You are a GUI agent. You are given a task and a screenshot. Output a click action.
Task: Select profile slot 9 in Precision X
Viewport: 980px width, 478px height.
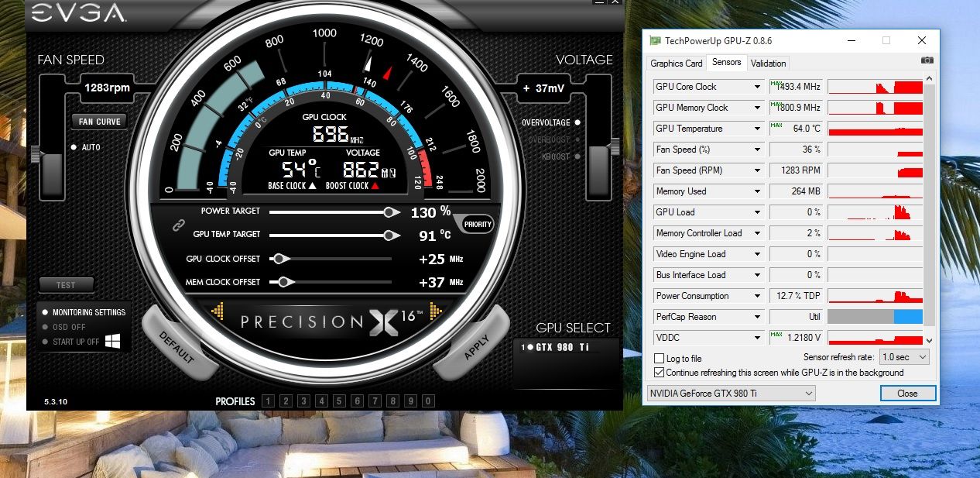click(411, 401)
